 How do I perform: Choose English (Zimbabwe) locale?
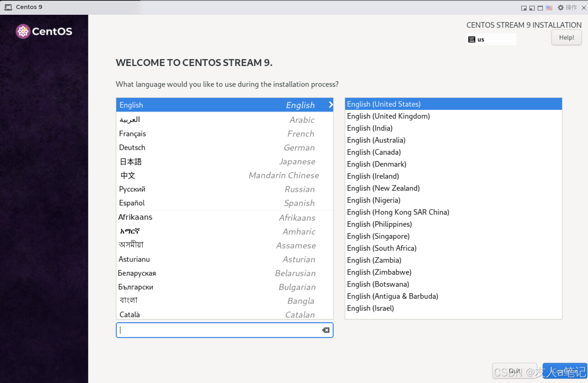coord(453,272)
